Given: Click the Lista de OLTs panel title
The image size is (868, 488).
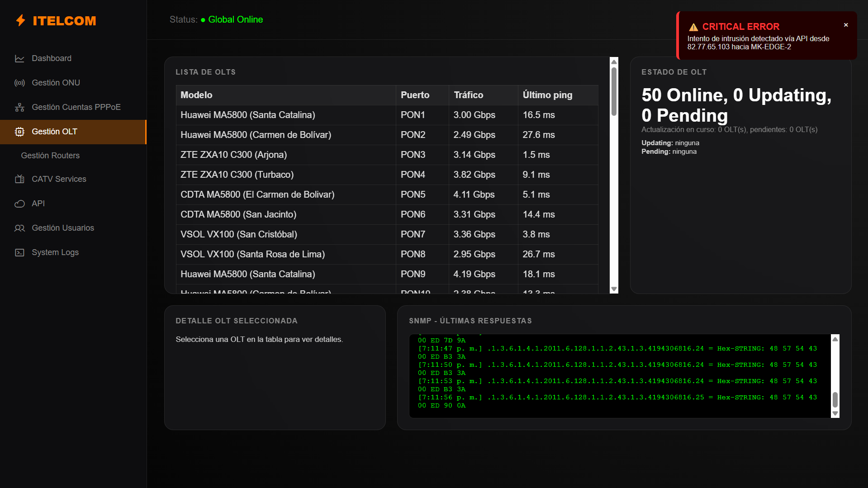Looking at the screenshot, I should pyautogui.click(x=206, y=72).
